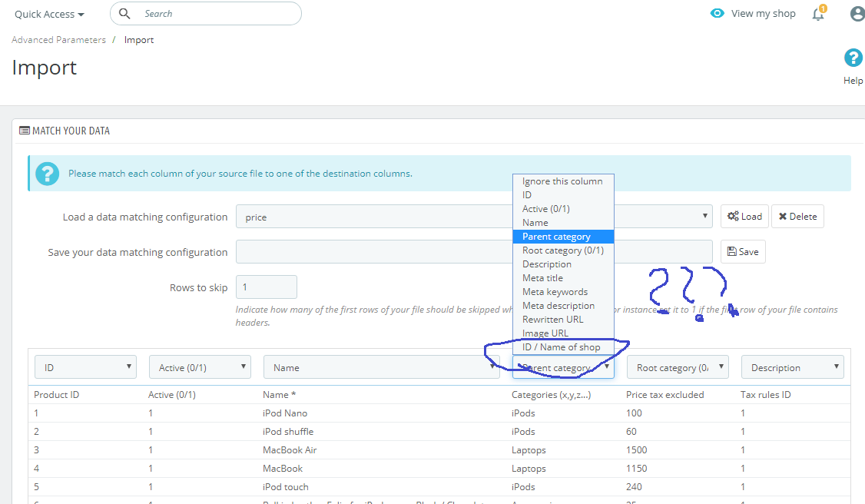
Task: Select Name option in dropdown list
Action: point(562,223)
